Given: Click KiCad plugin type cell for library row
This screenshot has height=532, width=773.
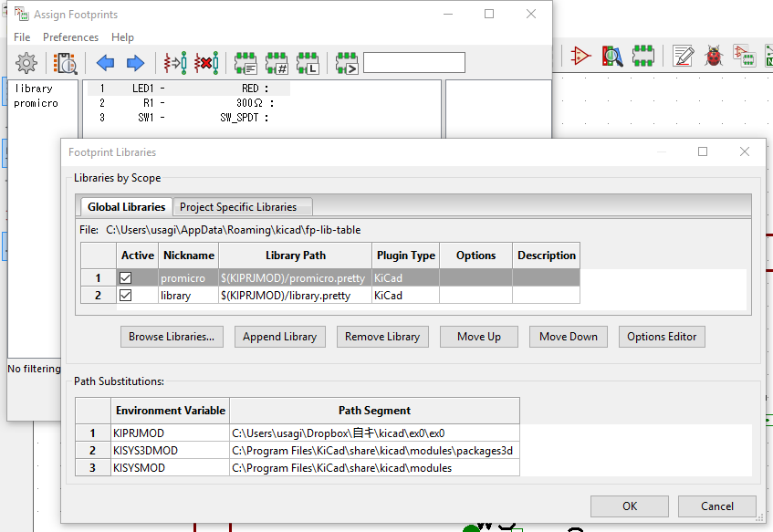Looking at the screenshot, I should [x=405, y=296].
